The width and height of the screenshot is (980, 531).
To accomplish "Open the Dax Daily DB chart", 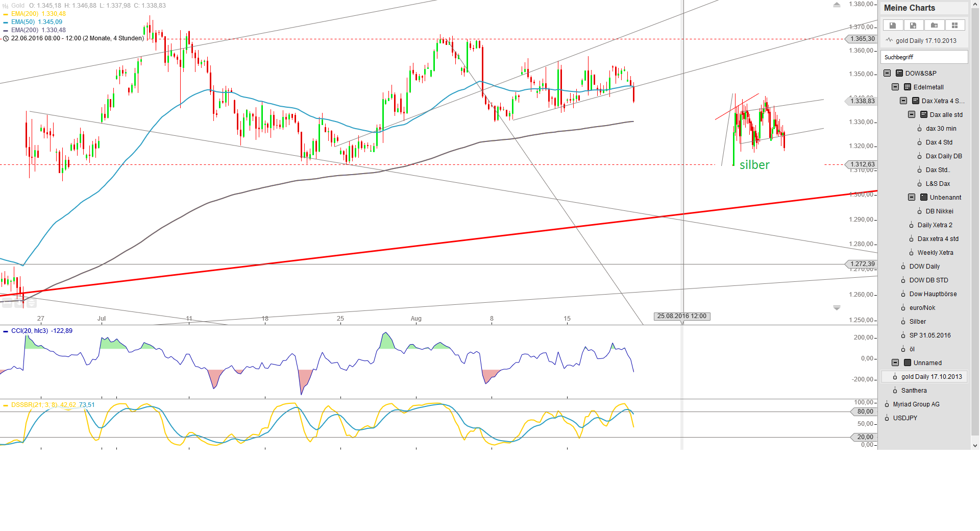I will (944, 156).
